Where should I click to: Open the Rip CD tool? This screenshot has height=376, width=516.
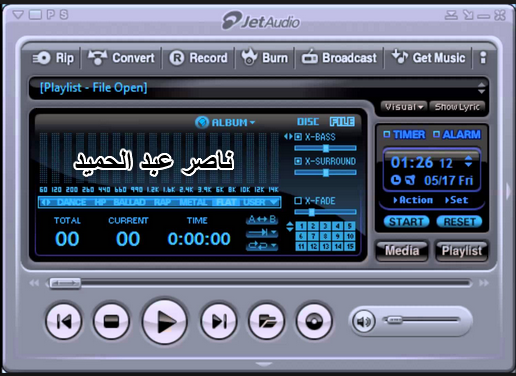tap(53, 58)
